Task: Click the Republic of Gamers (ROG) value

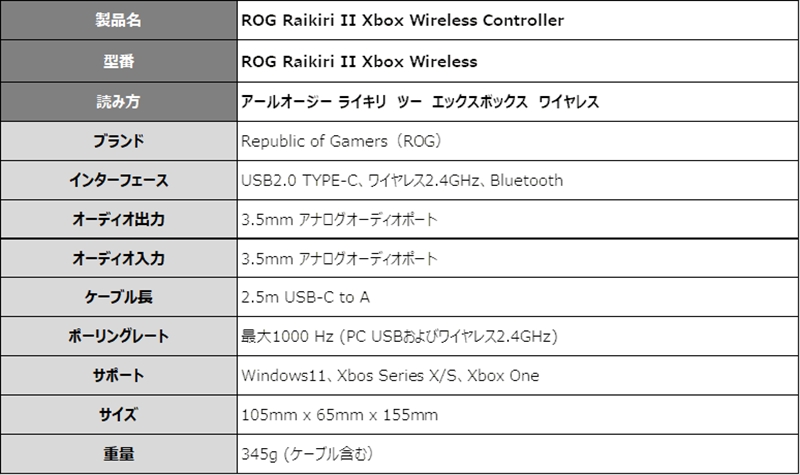Action: click(342, 141)
